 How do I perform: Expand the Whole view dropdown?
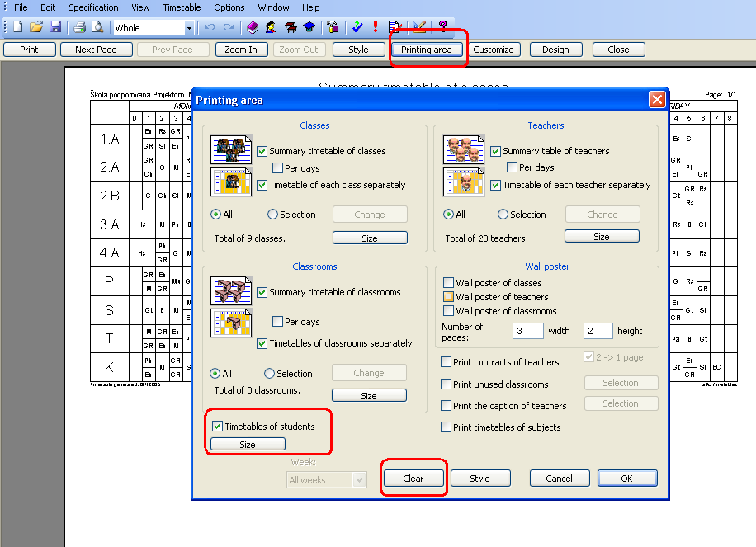pyautogui.click(x=189, y=28)
